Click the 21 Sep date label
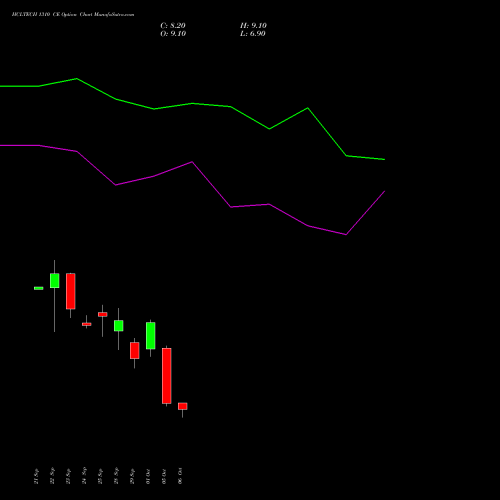500x500 pixels. coord(36,476)
